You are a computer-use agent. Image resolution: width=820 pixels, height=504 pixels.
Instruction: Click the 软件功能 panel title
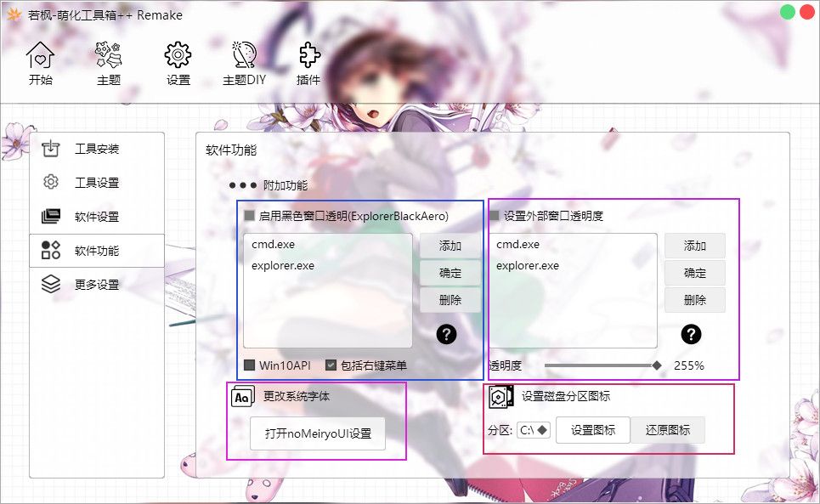pyautogui.click(x=231, y=150)
